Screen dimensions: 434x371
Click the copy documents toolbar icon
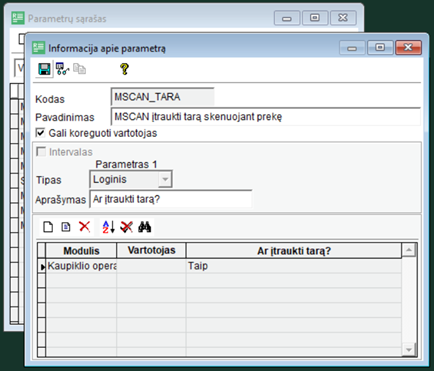(x=79, y=69)
